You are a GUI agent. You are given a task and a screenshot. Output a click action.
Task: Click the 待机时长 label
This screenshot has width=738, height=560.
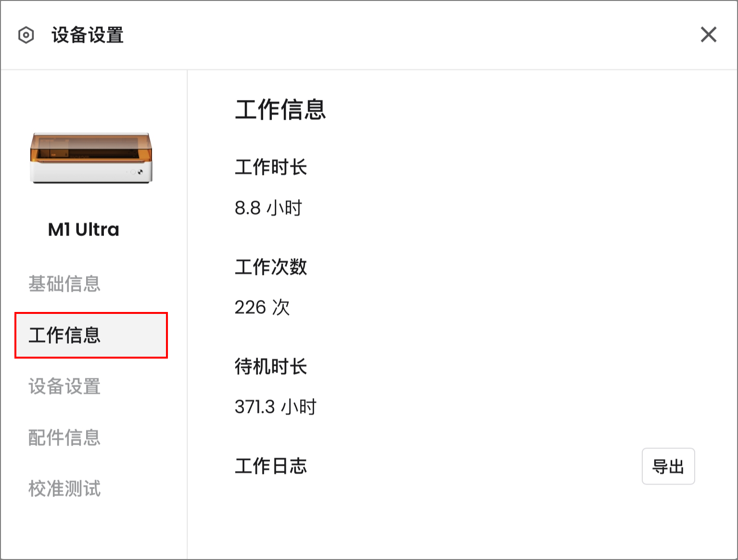pyautogui.click(x=271, y=366)
